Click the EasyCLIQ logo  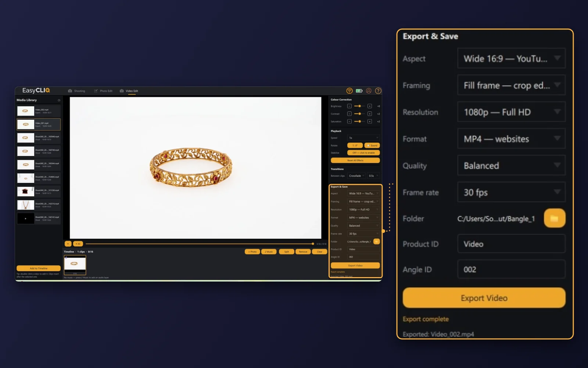[36, 91]
